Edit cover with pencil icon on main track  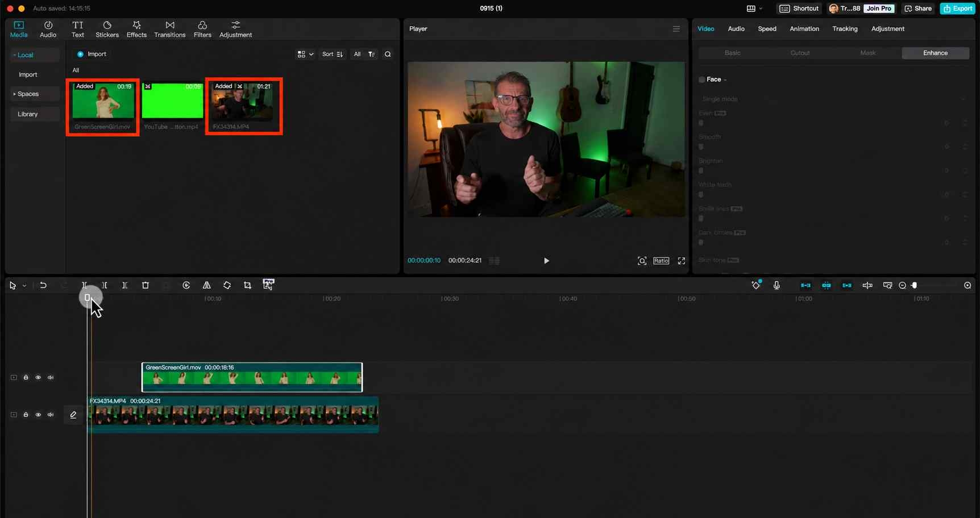73,415
